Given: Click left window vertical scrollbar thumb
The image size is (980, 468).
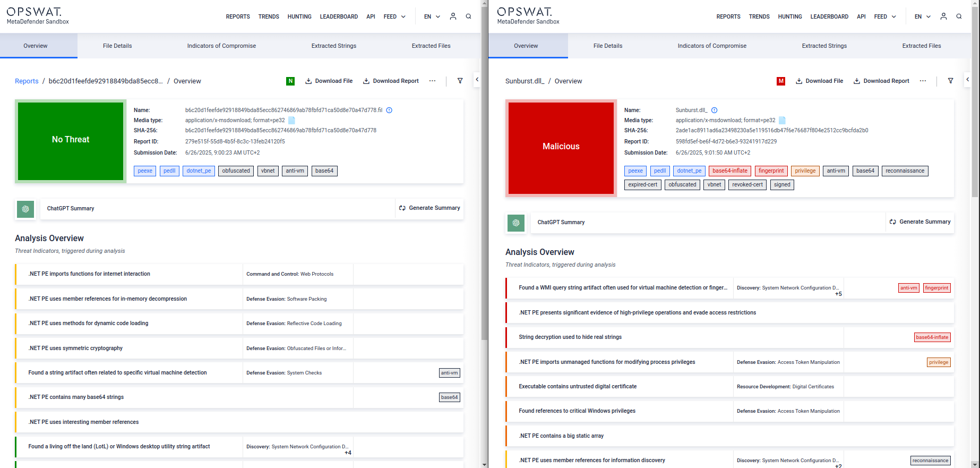Looking at the screenshot, I should (x=484, y=173).
